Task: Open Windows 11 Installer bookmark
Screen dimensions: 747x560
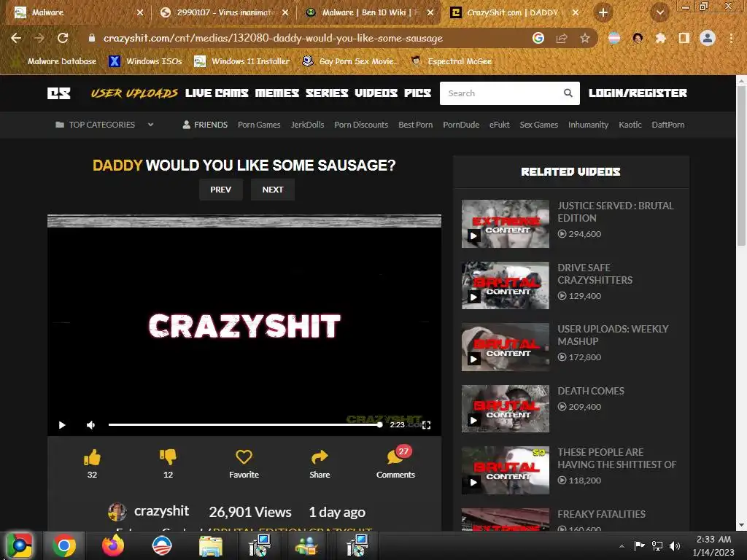Action: pos(242,61)
